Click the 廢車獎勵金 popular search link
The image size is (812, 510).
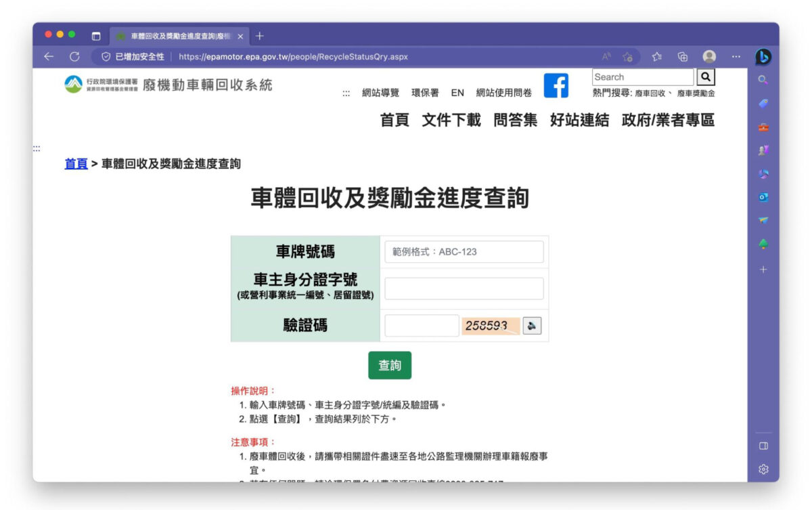(696, 93)
